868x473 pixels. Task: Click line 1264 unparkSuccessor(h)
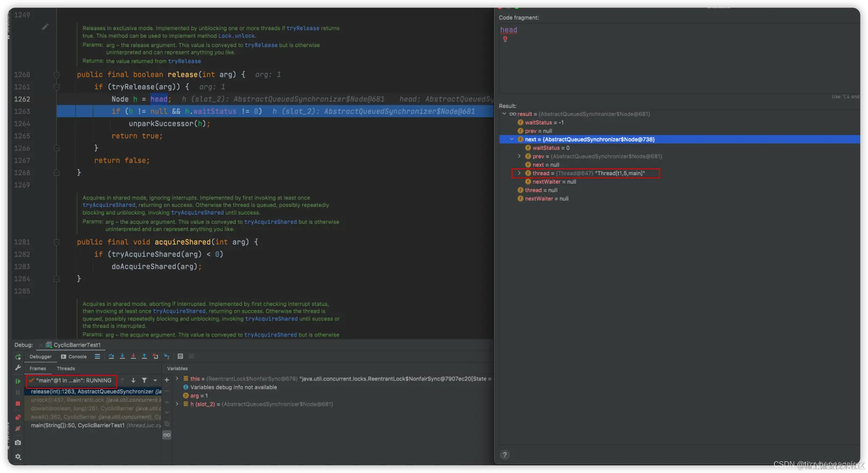[169, 124]
